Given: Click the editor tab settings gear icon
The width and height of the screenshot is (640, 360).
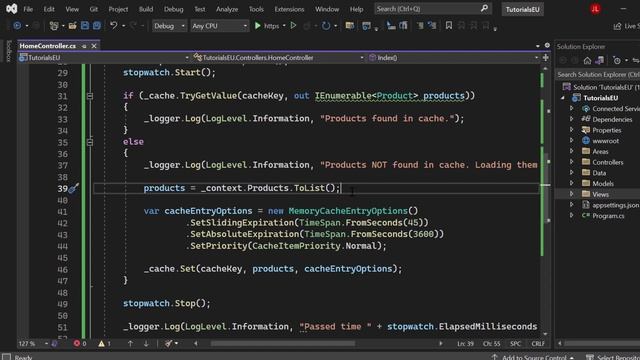Looking at the screenshot, I should click(x=547, y=45).
